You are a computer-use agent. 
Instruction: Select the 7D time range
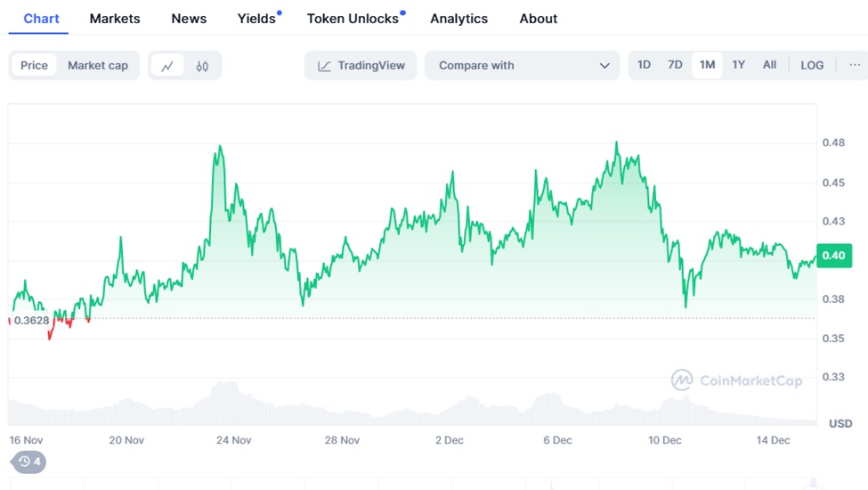(675, 65)
